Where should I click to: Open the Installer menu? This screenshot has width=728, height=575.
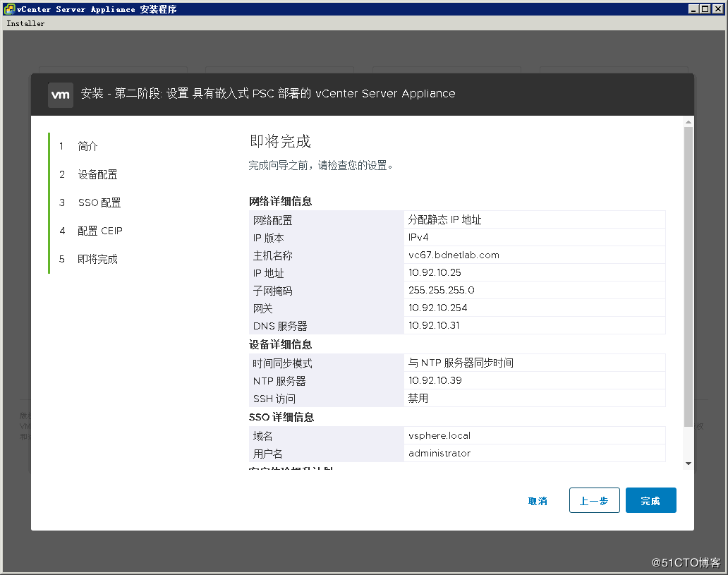pyautogui.click(x=25, y=24)
